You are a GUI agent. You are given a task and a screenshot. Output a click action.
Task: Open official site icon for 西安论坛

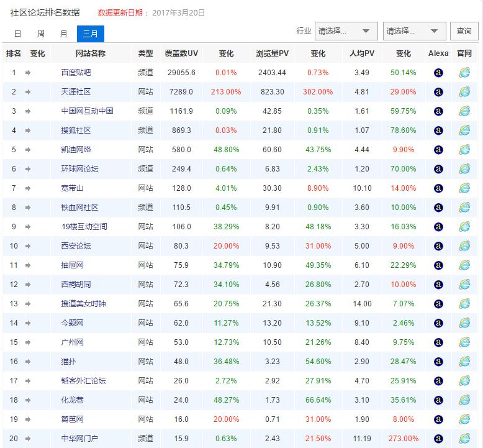click(464, 246)
